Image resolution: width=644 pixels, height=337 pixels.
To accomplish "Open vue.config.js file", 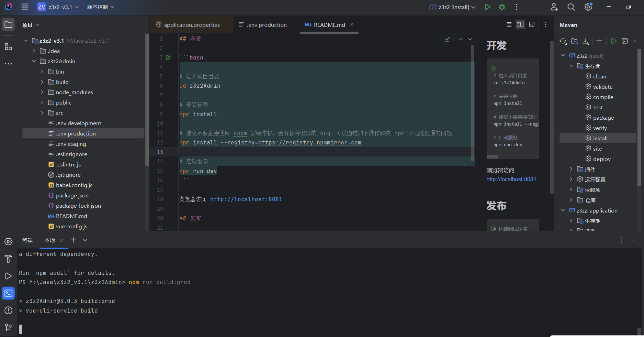I will pyautogui.click(x=71, y=226).
